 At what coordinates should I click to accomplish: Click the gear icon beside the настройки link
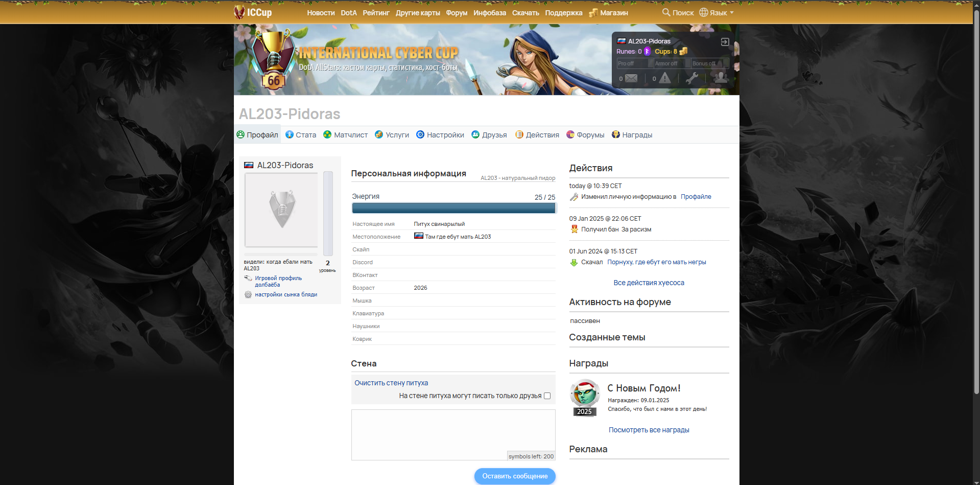point(248,294)
